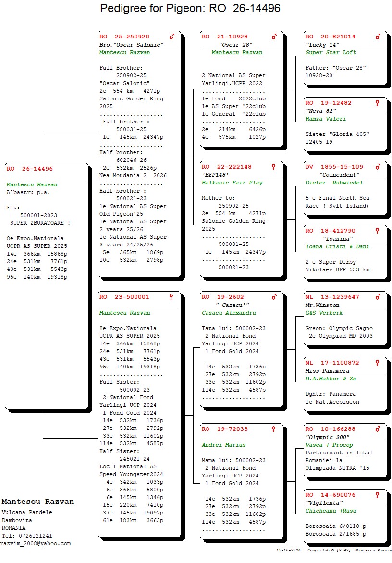Click the pigeon name "Neva 82"
The width and height of the screenshot is (392, 563).
tap(321, 111)
